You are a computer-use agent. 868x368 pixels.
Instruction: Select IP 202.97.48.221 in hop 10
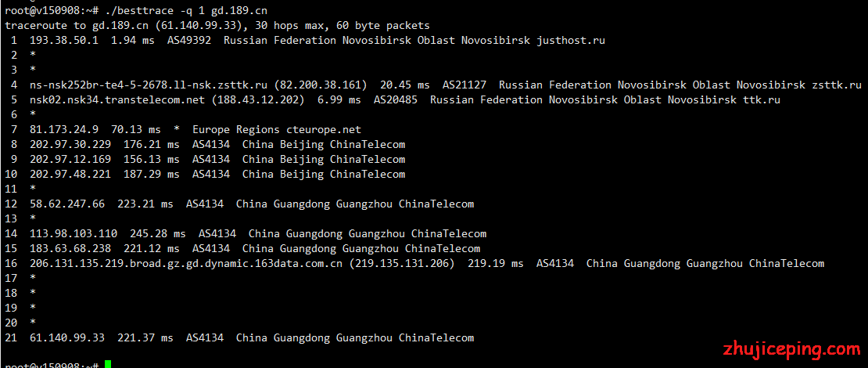click(70, 174)
